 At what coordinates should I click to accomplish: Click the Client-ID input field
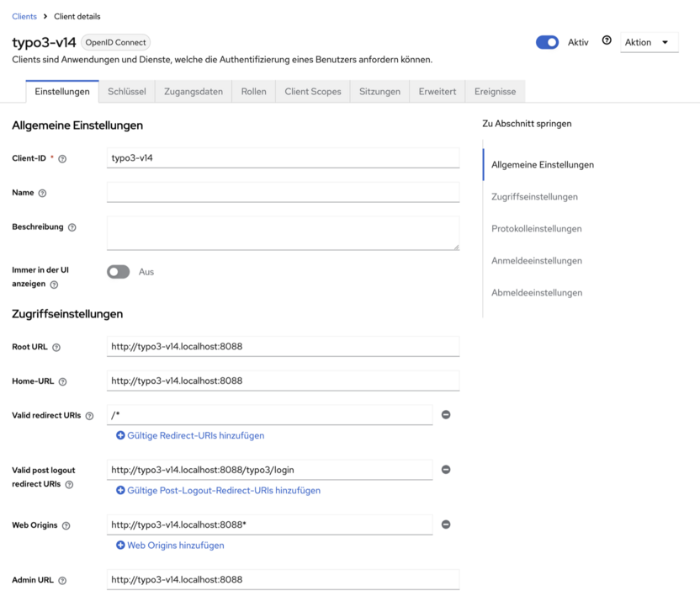click(283, 158)
